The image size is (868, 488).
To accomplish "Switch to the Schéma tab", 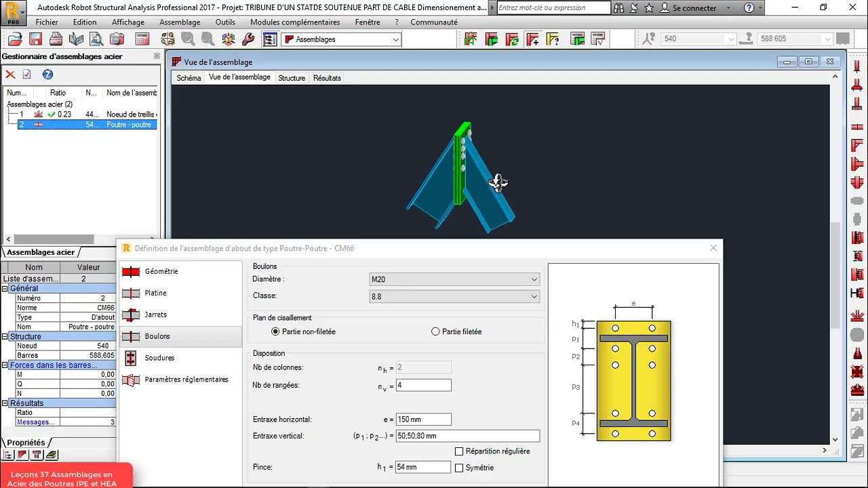I will pyautogui.click(x=189, y=78).
